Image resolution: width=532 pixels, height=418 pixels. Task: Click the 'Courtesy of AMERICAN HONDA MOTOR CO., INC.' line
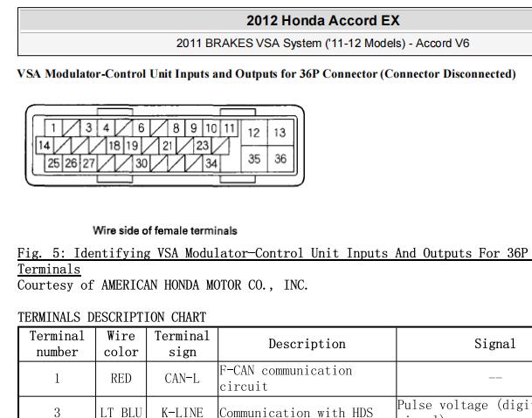[162, 285]
